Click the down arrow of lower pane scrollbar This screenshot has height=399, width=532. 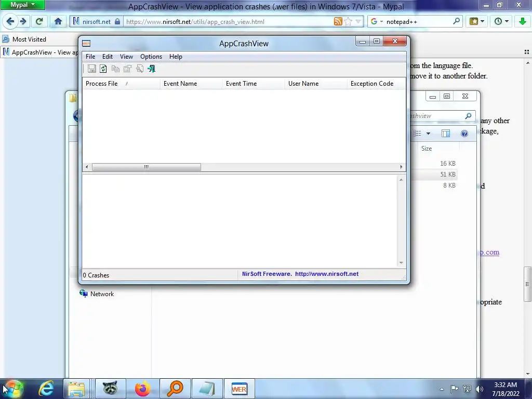pyautogui.click(x=401, y=262)
